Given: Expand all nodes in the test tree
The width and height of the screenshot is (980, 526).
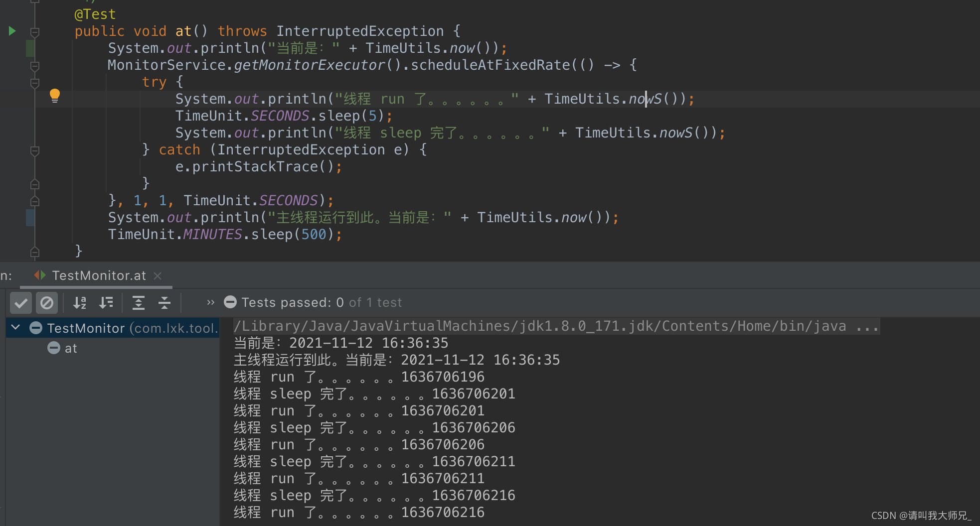Looking at the screenshot, I should pos(138,302).
